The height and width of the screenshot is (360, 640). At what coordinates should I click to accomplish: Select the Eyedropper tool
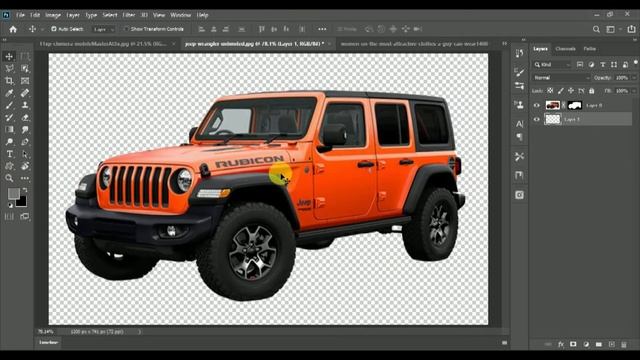[x=9, y=93]
